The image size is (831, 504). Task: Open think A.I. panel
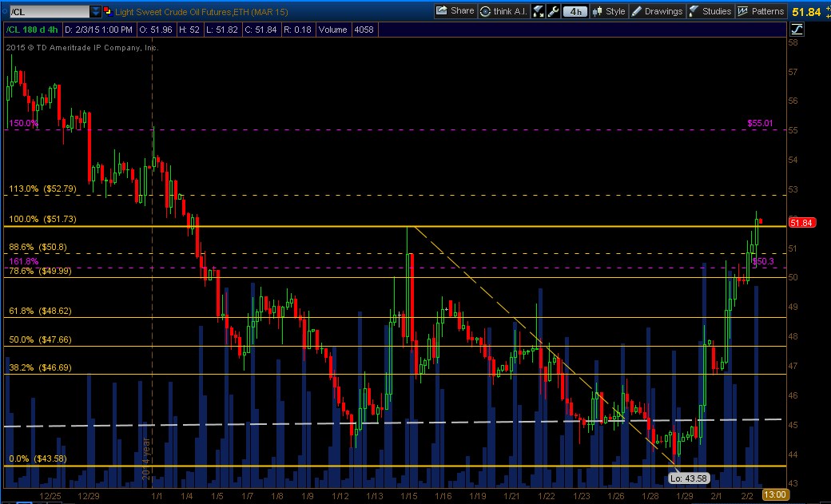point(503,11)
